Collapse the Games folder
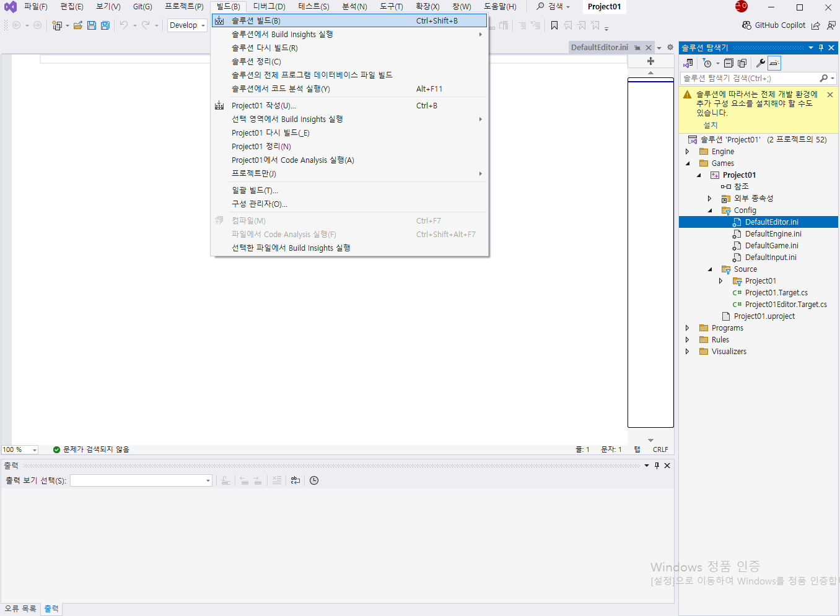 pyautogui.click(x=688, y=163)
